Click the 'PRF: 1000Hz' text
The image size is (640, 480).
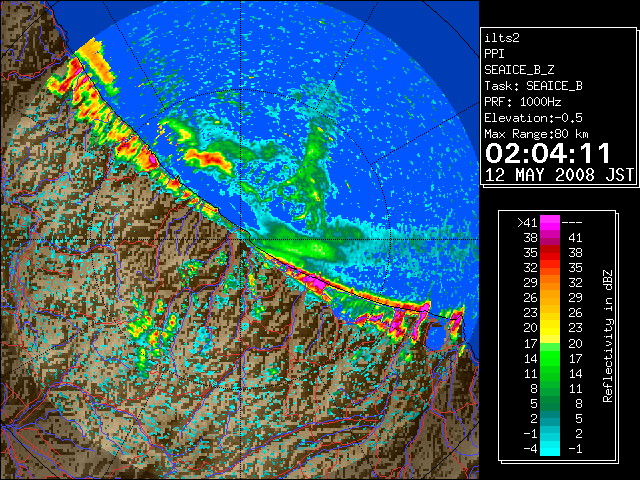(x=523, y=102)
